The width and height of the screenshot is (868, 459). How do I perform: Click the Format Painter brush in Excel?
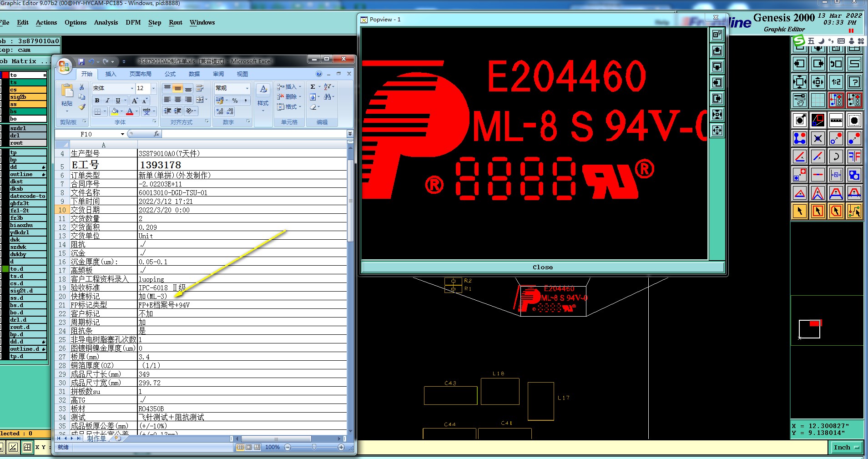tap(82, 107)
